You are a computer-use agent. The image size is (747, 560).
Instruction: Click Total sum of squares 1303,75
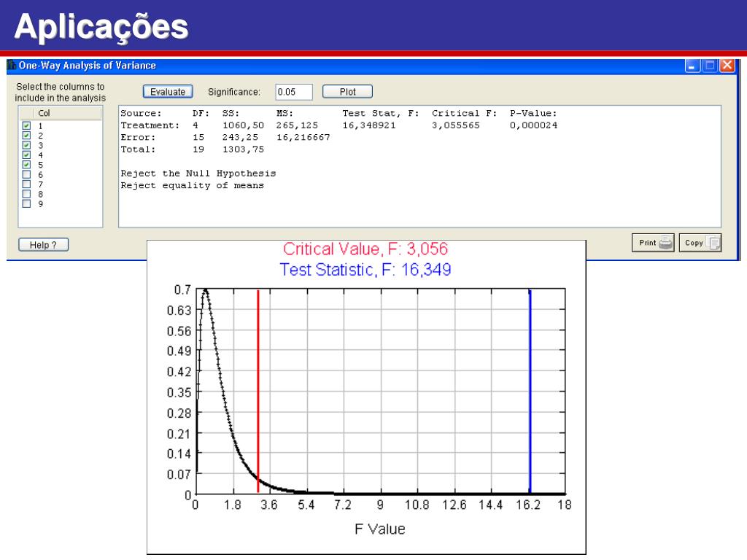click(243, 149)
